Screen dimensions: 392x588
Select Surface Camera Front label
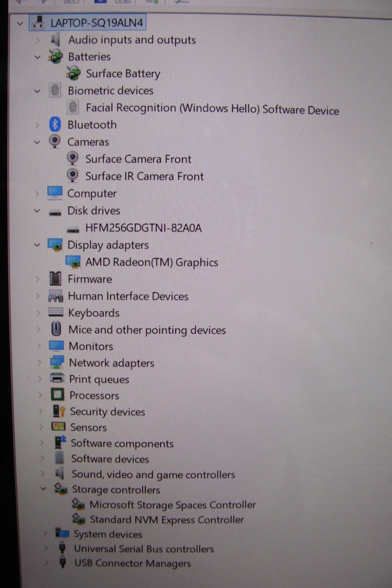(138, 159)
